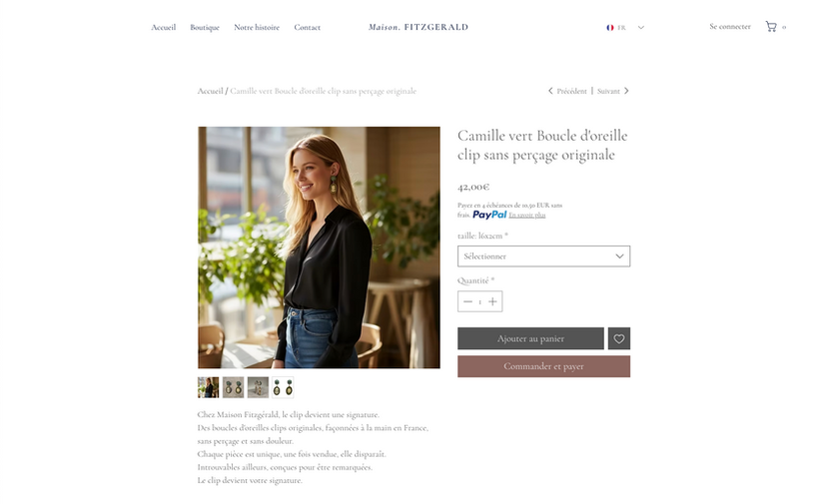Select the white-background earrings thumbnail
This screenshot has height=504, width=824.
click(283, 387)
